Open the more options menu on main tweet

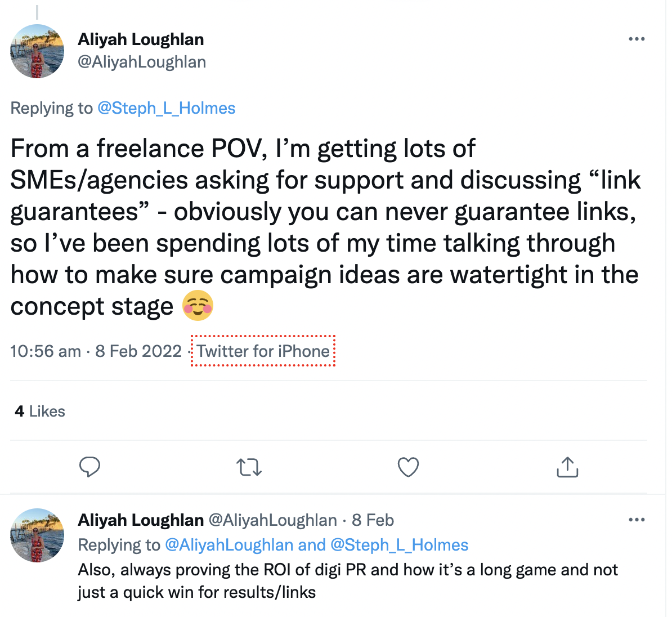[637, 39]
